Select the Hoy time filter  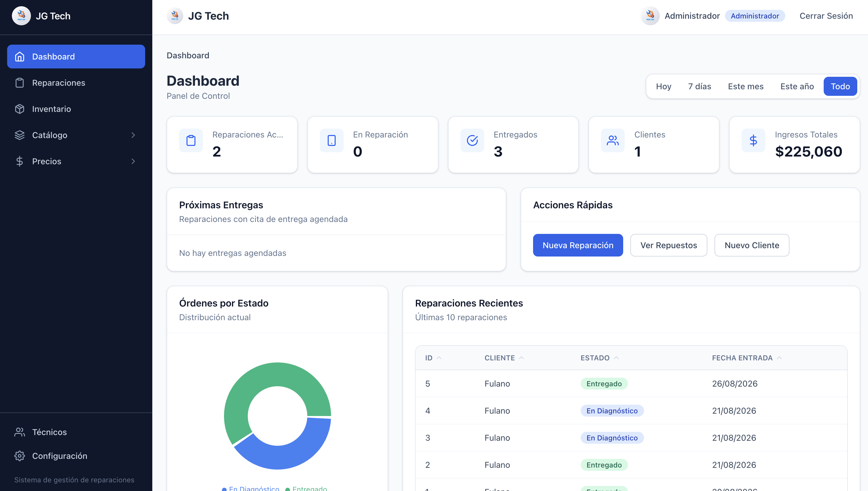coord(663,86)
